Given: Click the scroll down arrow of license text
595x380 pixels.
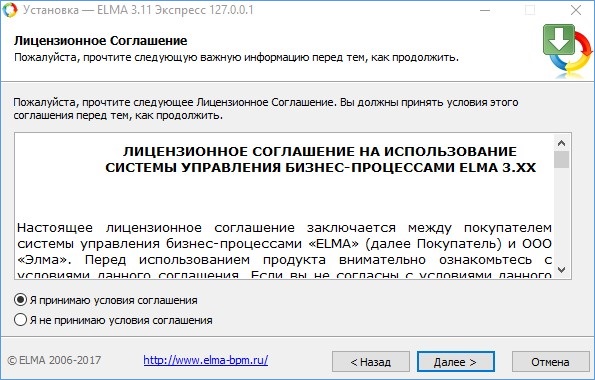Looking at the screenshot, I should click(562, 270).
